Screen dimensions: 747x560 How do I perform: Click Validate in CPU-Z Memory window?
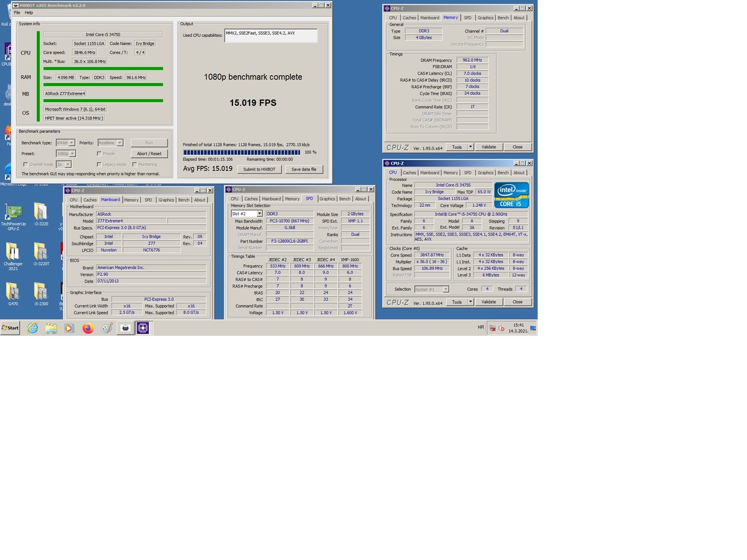click(x=489, y=147)
